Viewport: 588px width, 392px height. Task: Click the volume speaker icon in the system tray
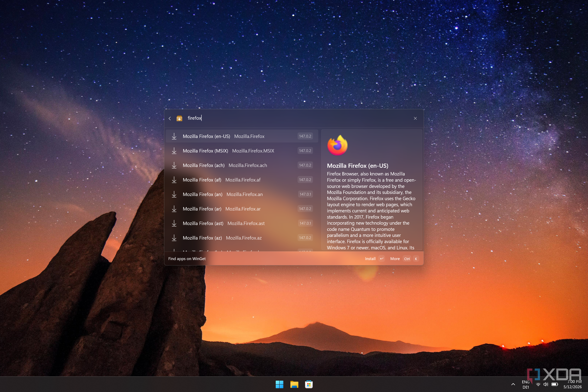(x=546, y=384)
